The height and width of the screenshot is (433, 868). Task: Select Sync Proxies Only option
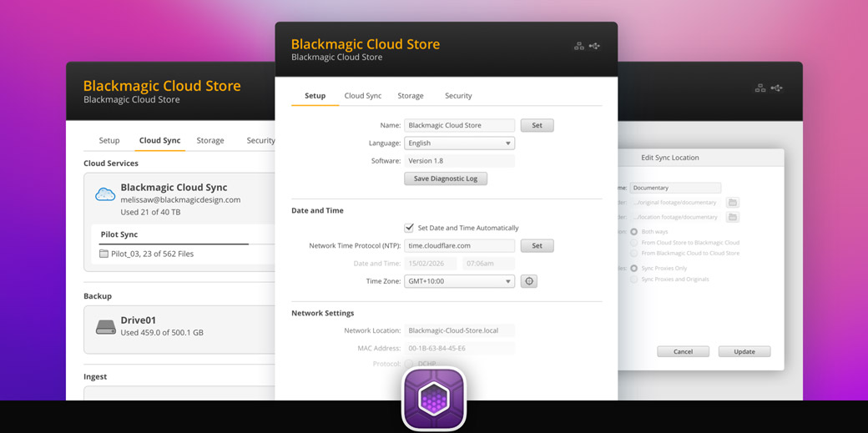(633, 269)
